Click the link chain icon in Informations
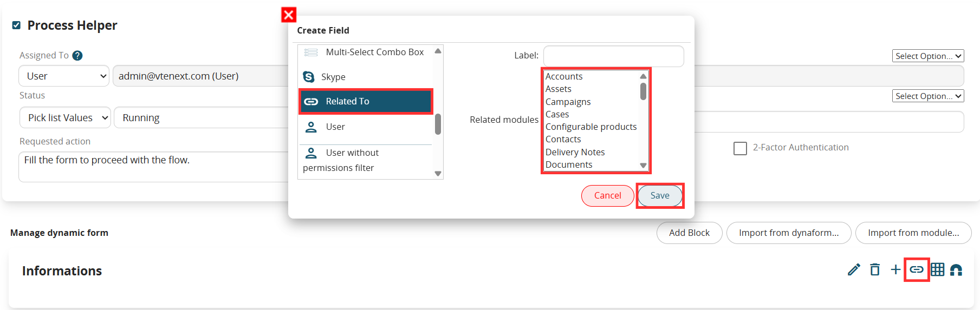 pos(917,269)
